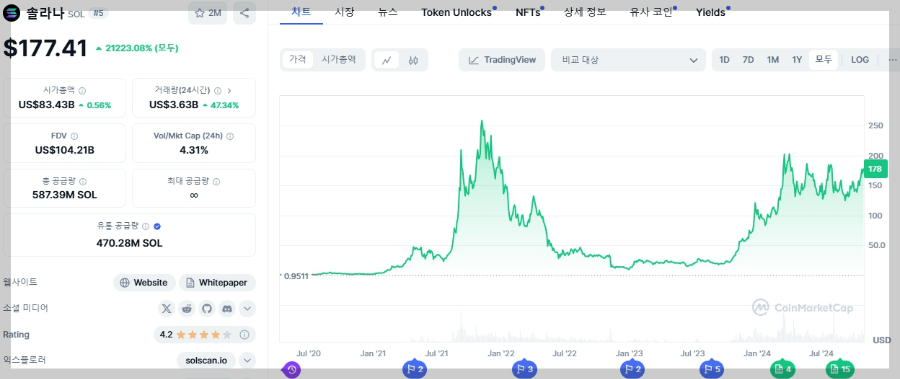Open the detailed info tab

tap(585, 12)
